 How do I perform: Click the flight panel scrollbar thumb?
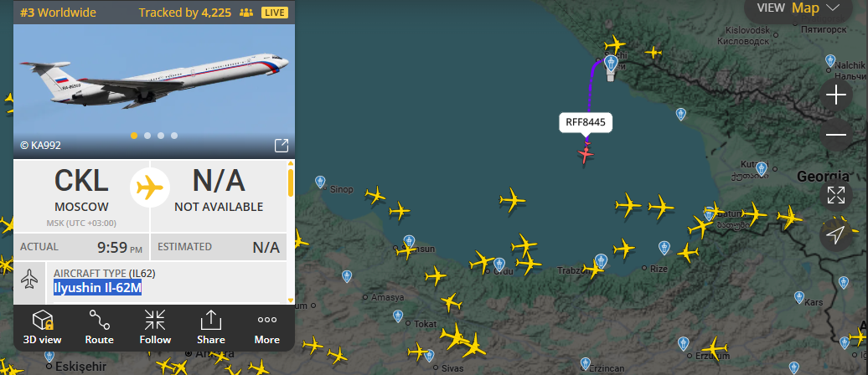[291, 183]
